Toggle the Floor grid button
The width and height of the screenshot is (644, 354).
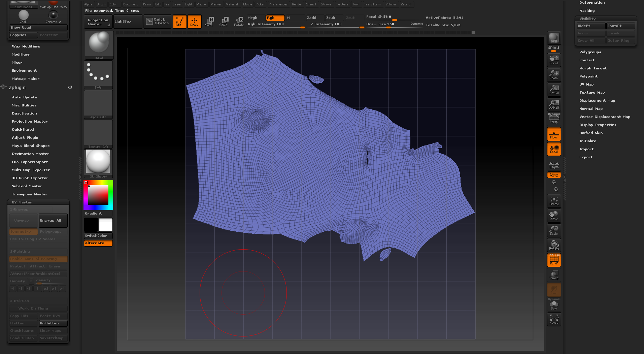[554, 134]
